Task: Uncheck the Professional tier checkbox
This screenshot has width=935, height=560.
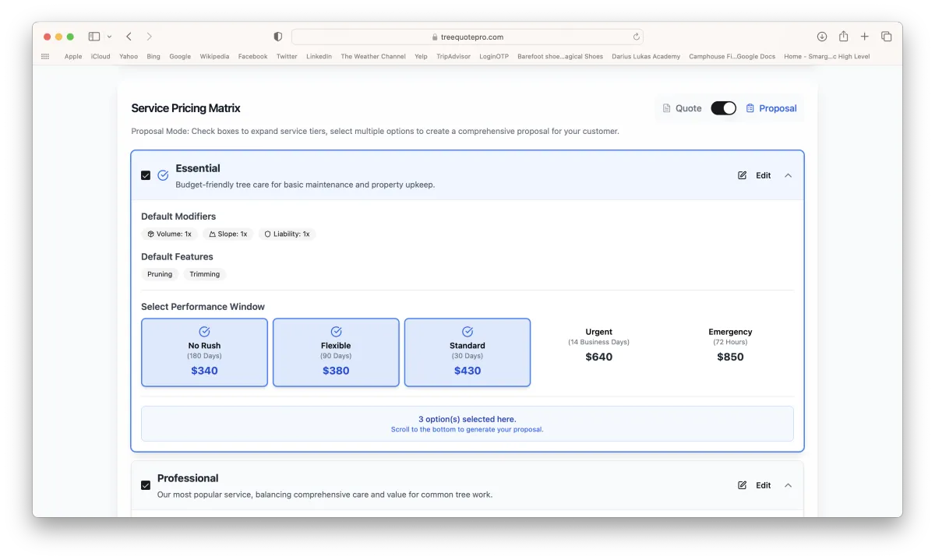Action: point(146,485)
